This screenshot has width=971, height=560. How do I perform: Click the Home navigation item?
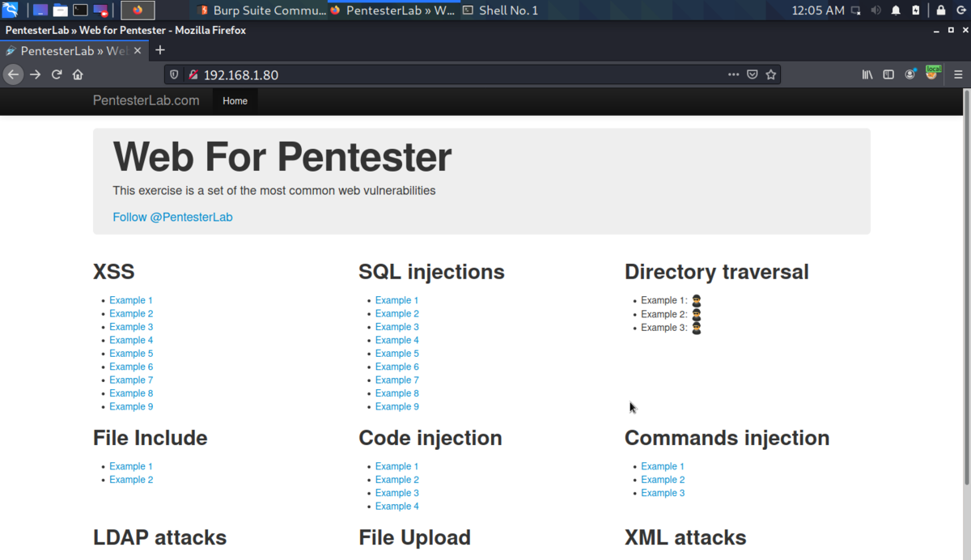click(235, 101)
